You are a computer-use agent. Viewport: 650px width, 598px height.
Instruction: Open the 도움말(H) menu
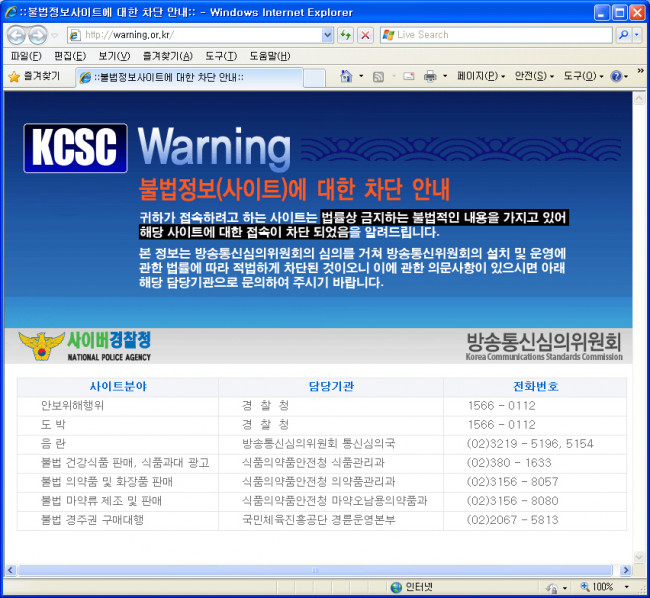point(270,56)
